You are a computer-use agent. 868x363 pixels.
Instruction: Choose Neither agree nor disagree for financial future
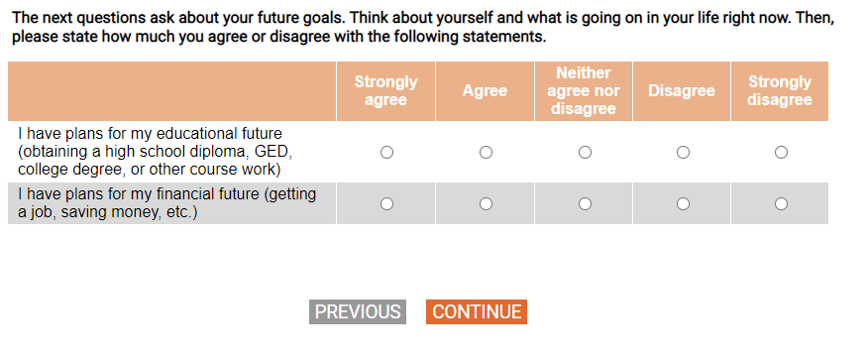point(585,204)
